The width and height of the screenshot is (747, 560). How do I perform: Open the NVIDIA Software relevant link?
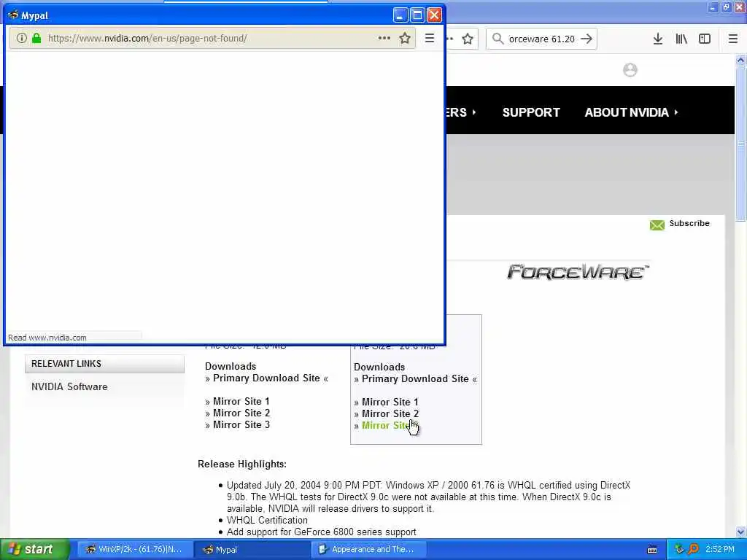coord(69,386)
